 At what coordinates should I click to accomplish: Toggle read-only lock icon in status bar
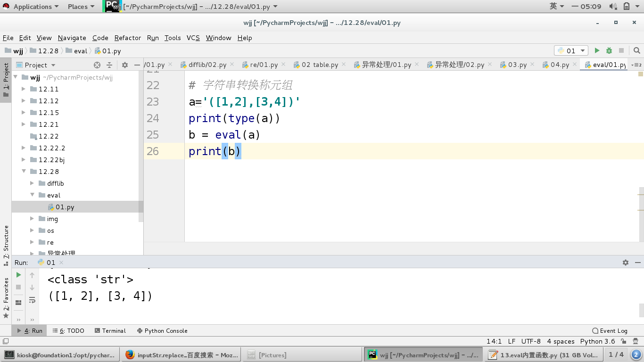(x=624, y=341)
